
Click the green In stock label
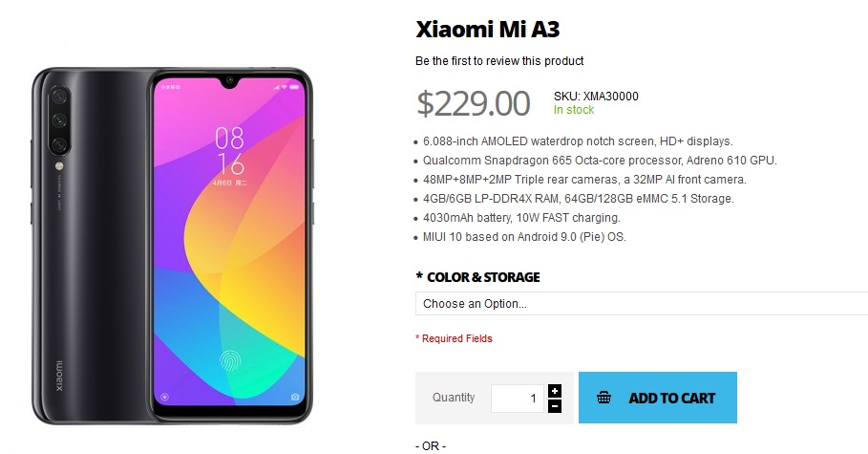tap(574, 110)
